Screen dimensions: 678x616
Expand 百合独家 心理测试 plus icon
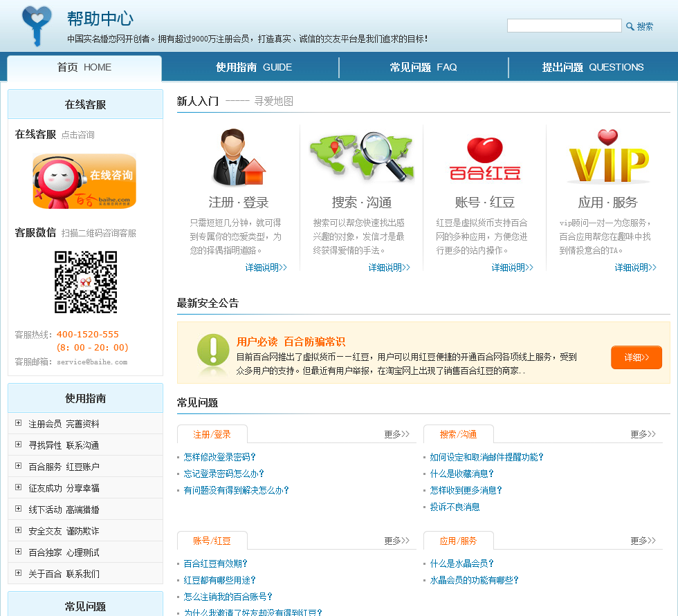coord(18,551)
